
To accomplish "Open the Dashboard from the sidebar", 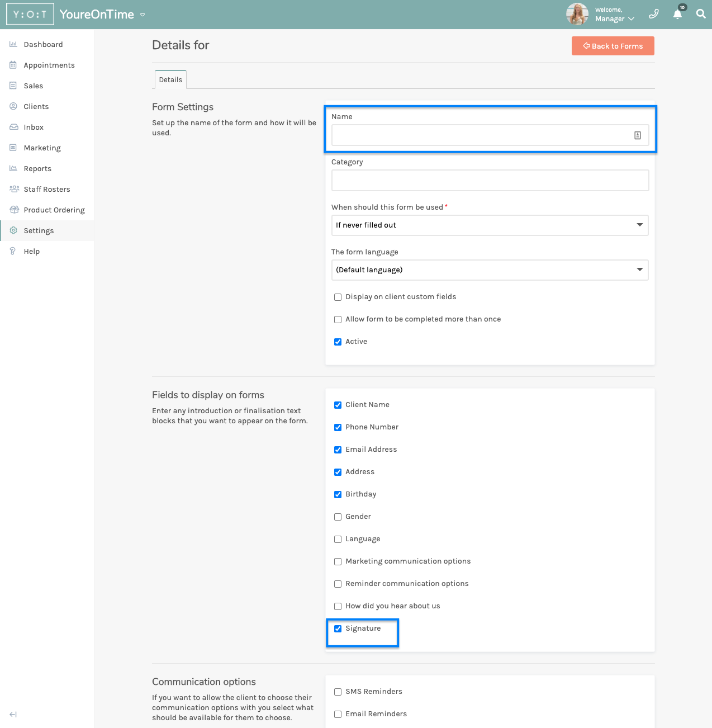I will (x=44, y=44).
